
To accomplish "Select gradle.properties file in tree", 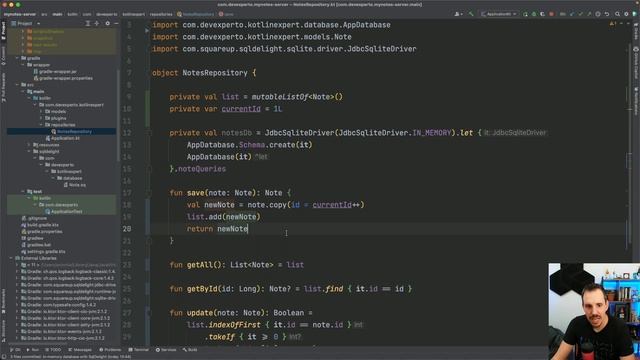I will point(45,231).
